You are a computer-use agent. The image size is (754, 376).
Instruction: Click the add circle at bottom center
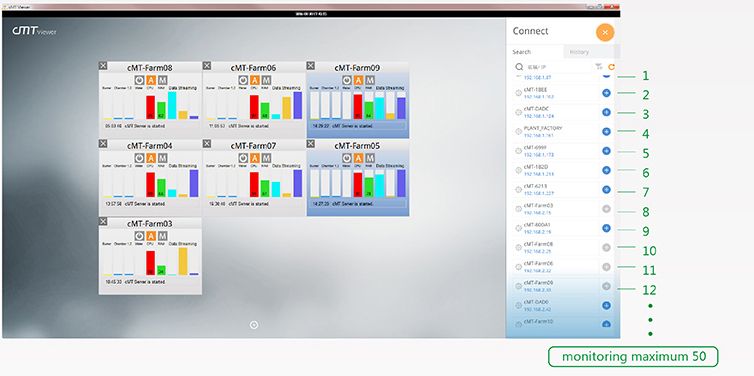[254, 325]
